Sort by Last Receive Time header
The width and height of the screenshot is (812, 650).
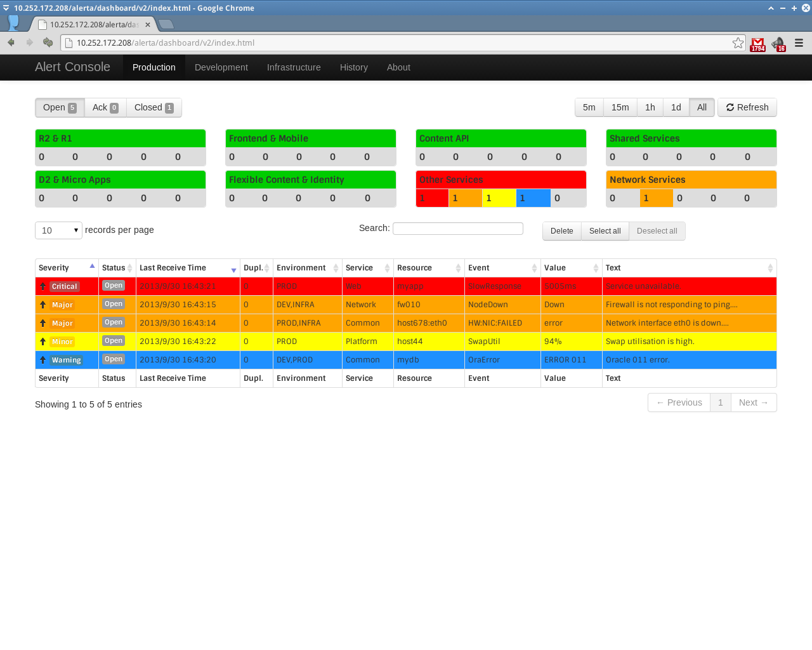[188, 268]
